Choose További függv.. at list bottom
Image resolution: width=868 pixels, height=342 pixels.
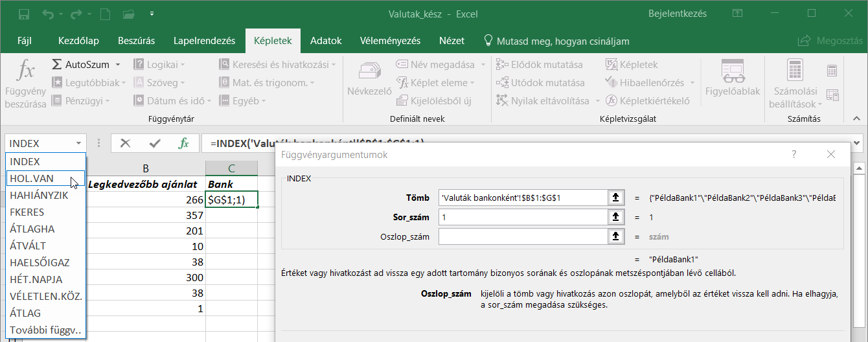45,330
